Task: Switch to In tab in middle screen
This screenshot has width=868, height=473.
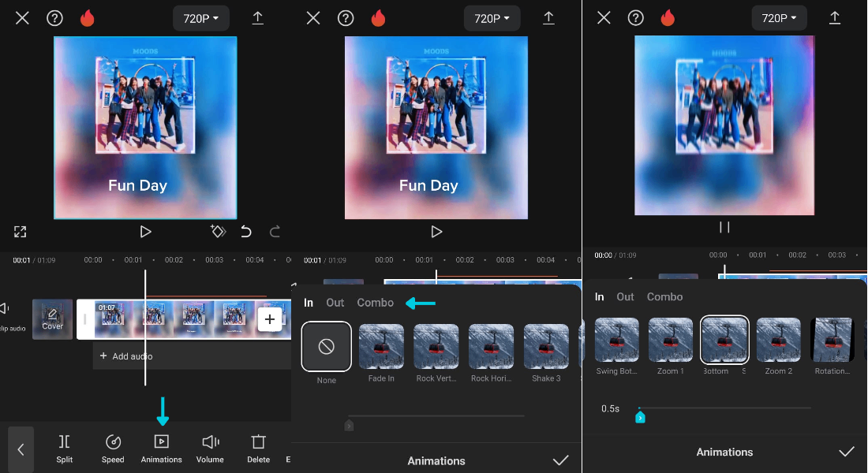Action: (309, 303)
